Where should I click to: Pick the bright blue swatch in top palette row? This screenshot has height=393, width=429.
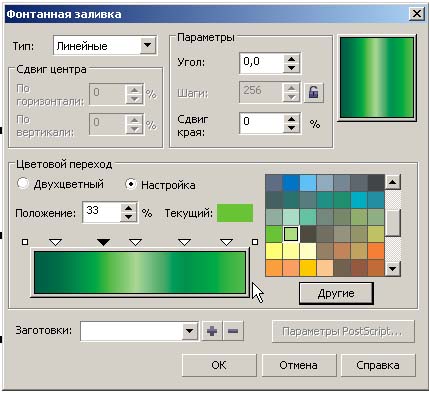click(291, 183)
